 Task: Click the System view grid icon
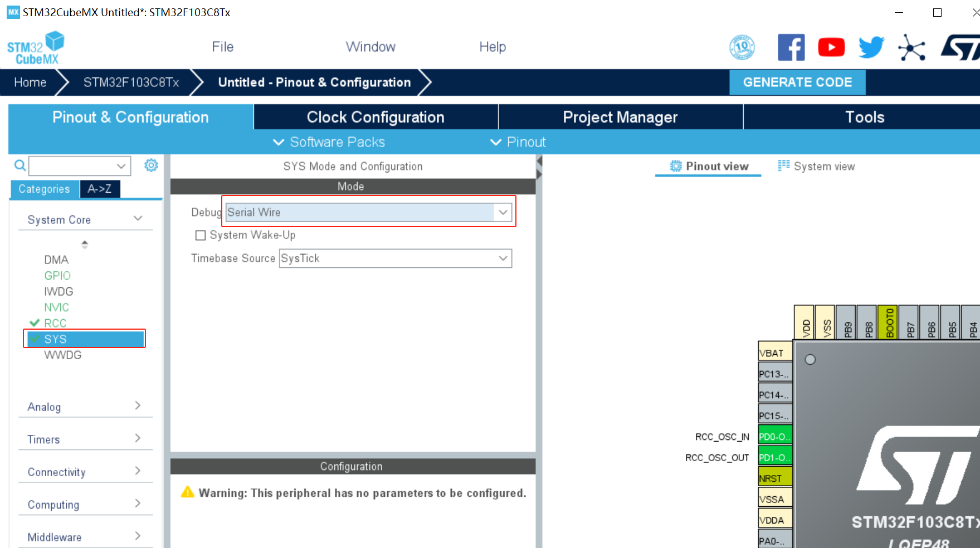[784, 165]
